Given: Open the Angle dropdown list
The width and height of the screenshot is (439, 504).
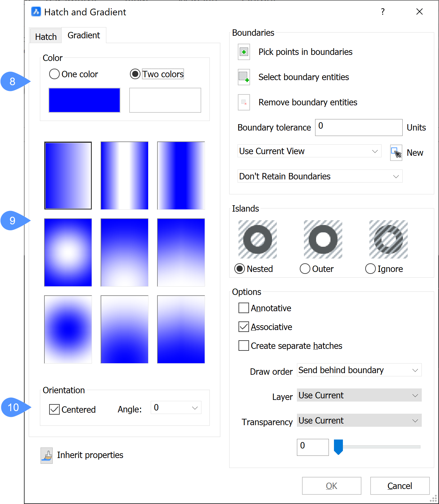Looking at the screenshot, I should pyautogui.click(x=195, y=408).
